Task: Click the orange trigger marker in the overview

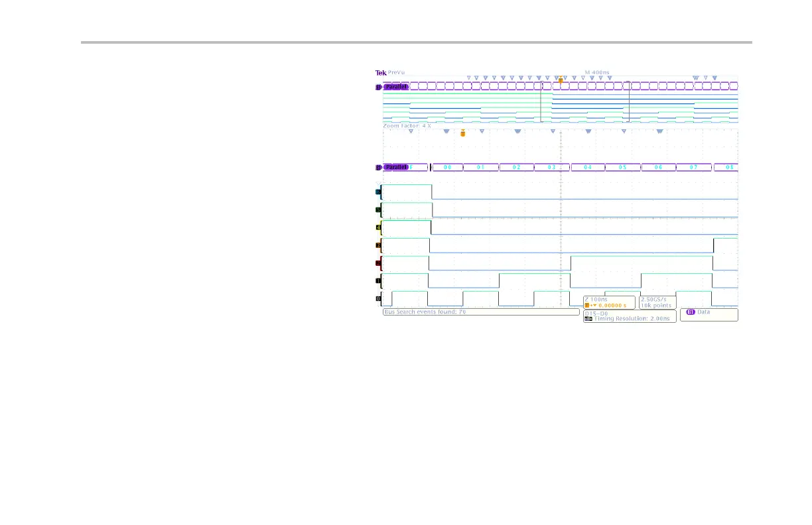Action: click(x=561, y=80)
